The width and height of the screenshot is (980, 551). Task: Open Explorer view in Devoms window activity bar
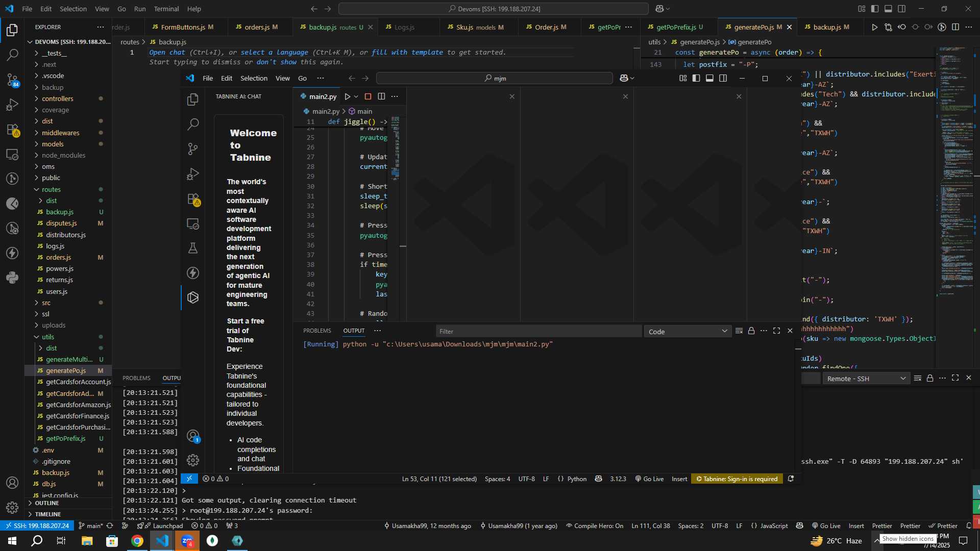point(12,30)
